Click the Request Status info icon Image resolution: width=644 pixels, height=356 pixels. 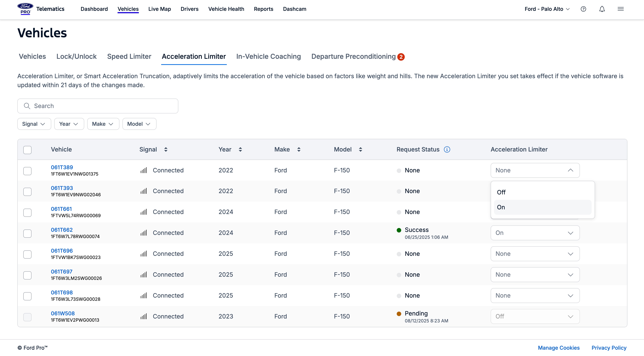pyautogui.click(x=447, y=149)
